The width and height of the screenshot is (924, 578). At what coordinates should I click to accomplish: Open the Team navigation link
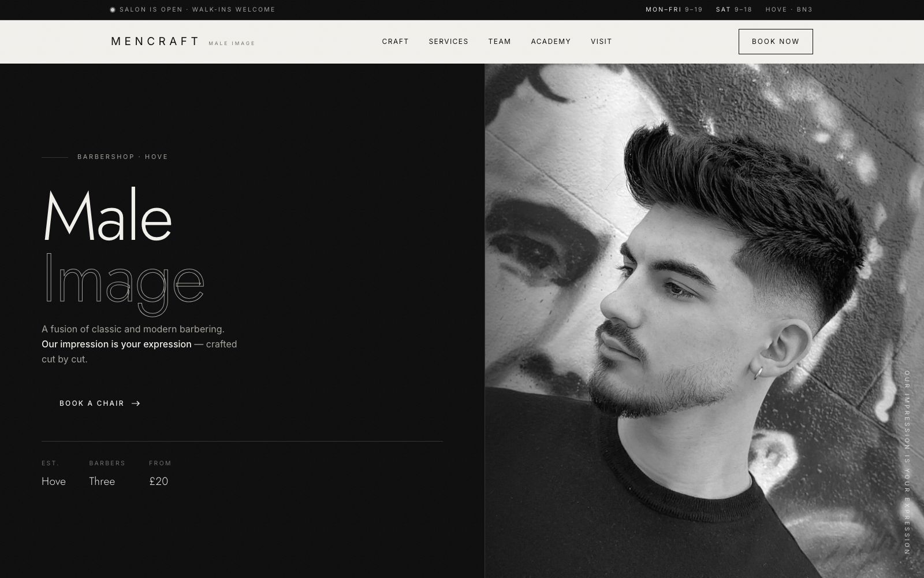(x=500, y=42)
